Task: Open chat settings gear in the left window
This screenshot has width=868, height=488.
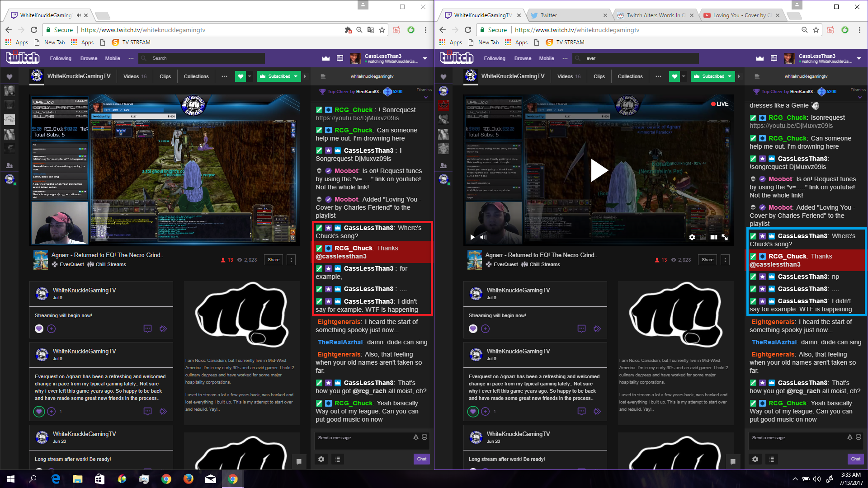Action: pyautogui.click(x=321, y=459)
